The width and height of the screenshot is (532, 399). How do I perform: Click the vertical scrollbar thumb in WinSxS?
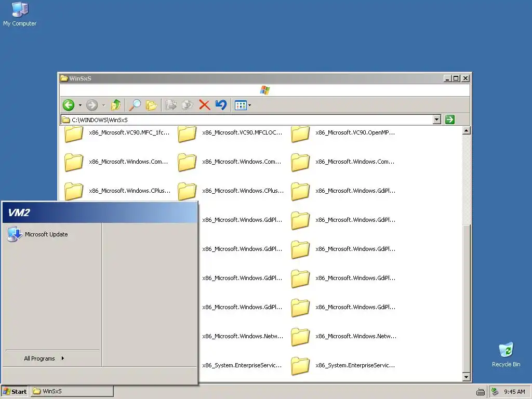pyautogui.click(x=467, y=299)
